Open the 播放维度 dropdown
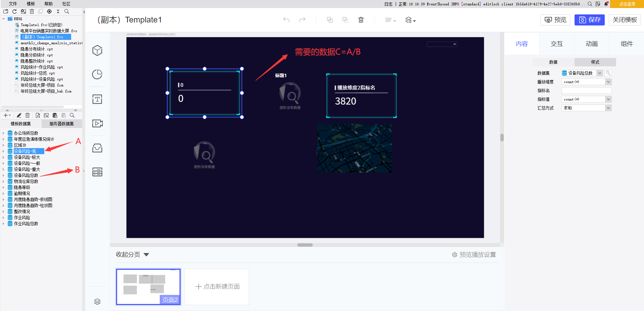The height and width of the screenshot is (311, 644). (x=608, y=82)
